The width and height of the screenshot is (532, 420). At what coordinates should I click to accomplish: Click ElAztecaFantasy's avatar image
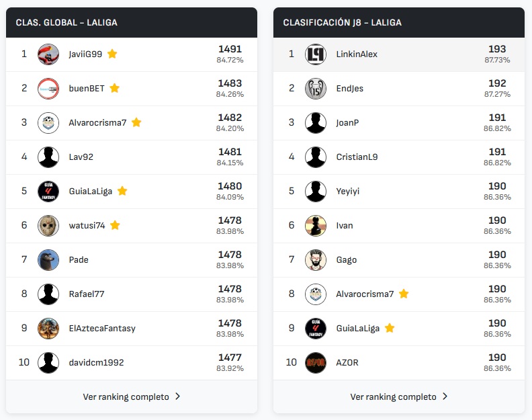tap(48, 329)
